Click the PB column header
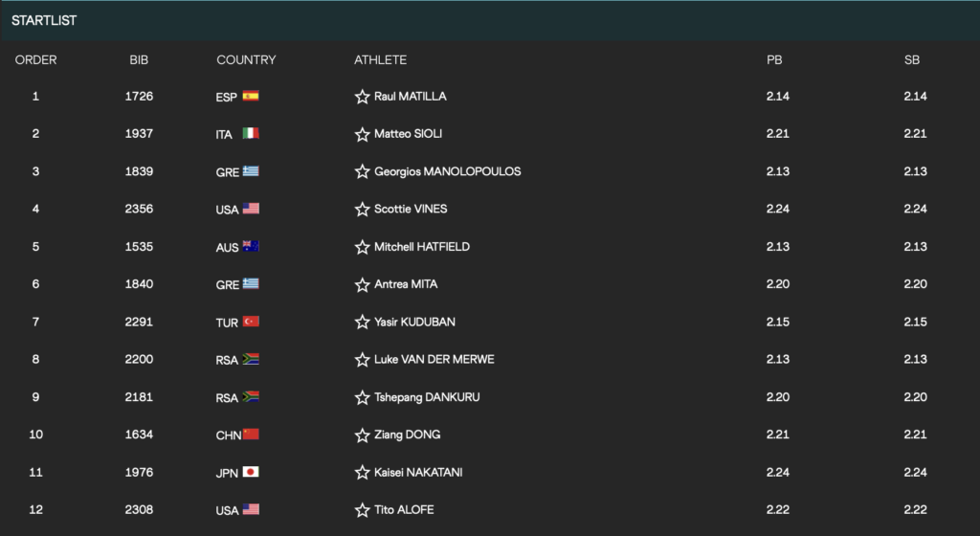Viewport: 980px width, 536px height. (774, 59)
